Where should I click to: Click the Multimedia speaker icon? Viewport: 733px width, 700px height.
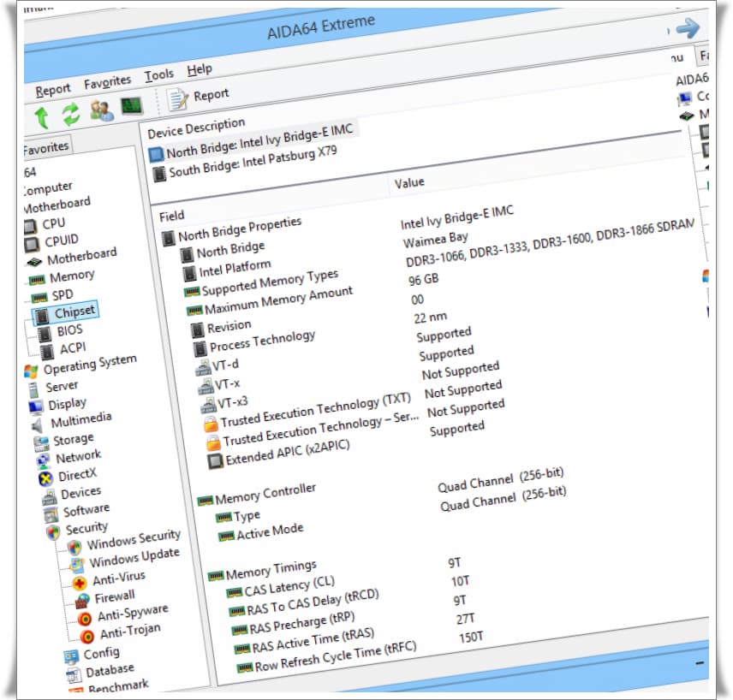[x=38, y=425]
